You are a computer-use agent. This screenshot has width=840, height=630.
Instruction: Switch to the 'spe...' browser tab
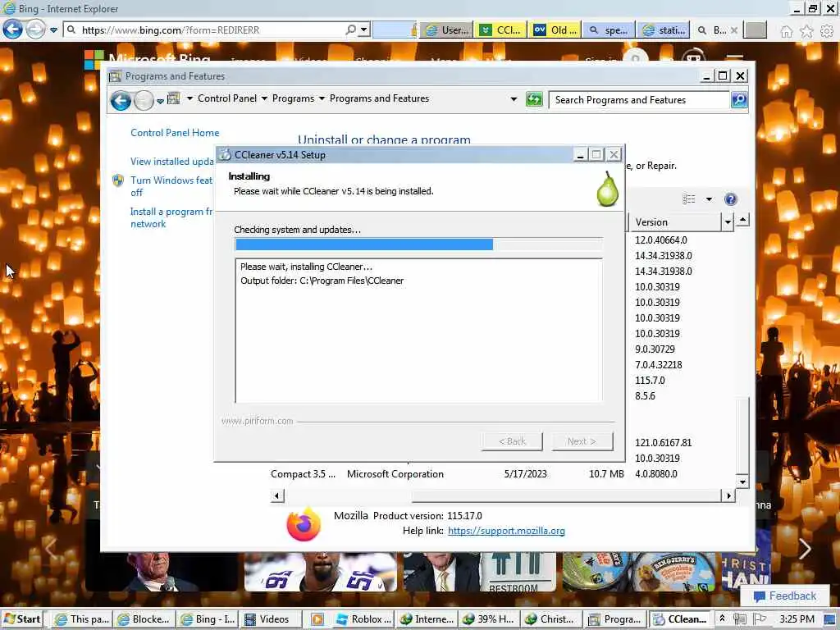point(609,30)
